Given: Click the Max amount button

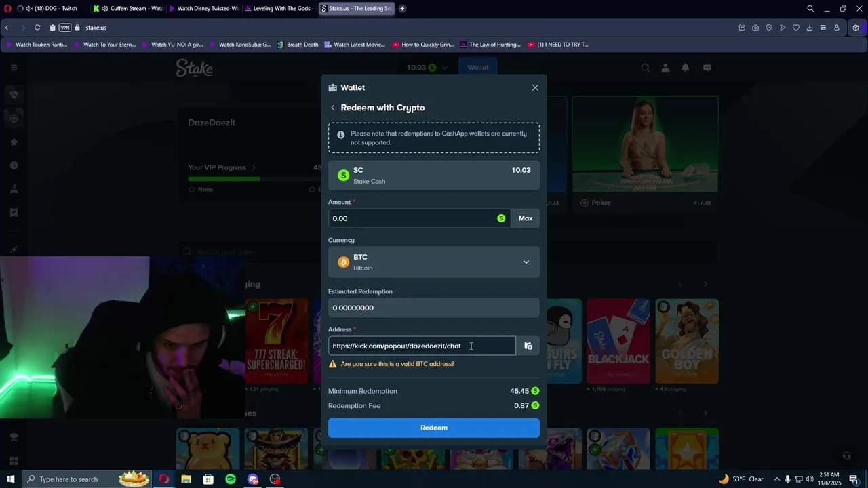Looking at the screenshot, I should click(x=526, y=218).
